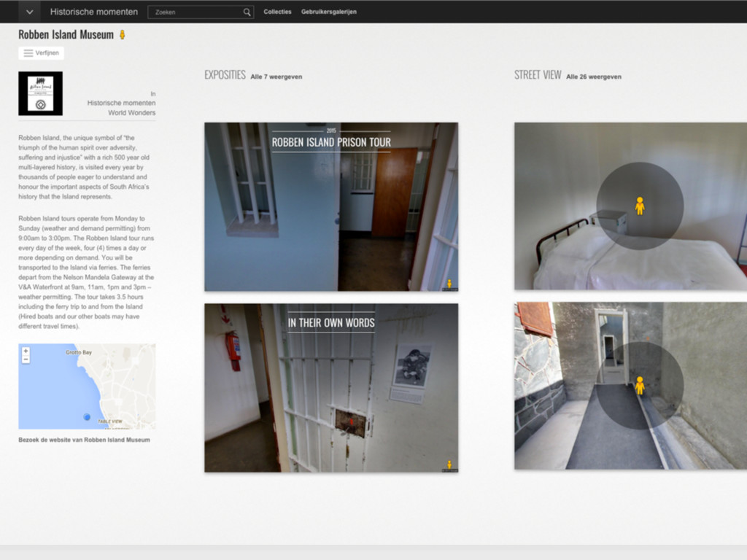Open the Collecties menu item
747x560 pixels.
[x=277, y=12]
